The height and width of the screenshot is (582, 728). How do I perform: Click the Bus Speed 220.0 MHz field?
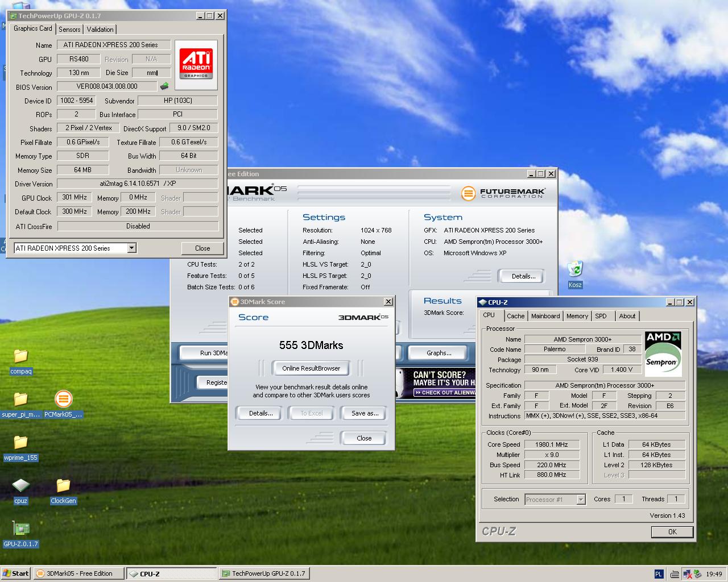point(552,464)
